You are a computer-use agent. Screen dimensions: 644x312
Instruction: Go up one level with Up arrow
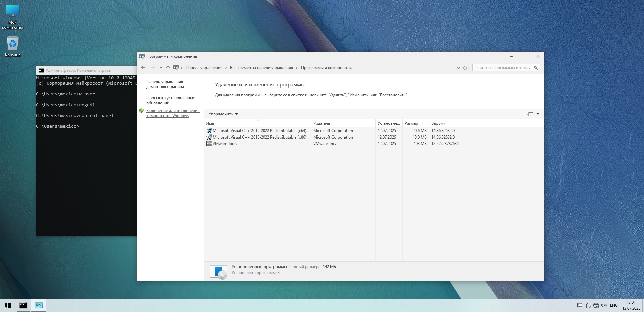click(x=168, y=68)
